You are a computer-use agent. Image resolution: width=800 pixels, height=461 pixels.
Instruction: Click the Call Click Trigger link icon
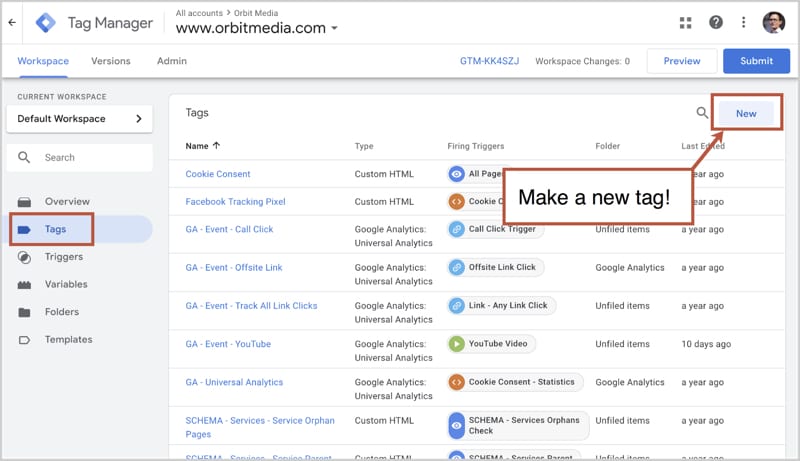pos(457,229)
